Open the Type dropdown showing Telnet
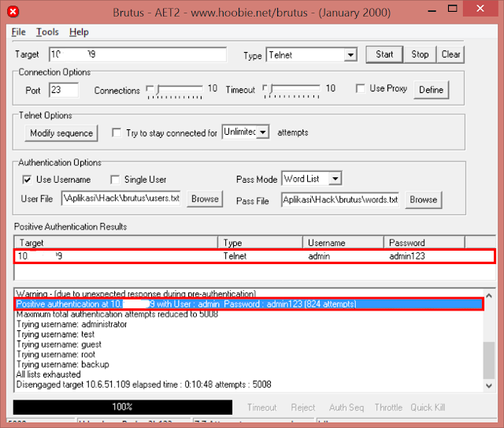Image resolution: width=504 pixels, height=428 pixels. pyautogui.click(x=312, y=55)
